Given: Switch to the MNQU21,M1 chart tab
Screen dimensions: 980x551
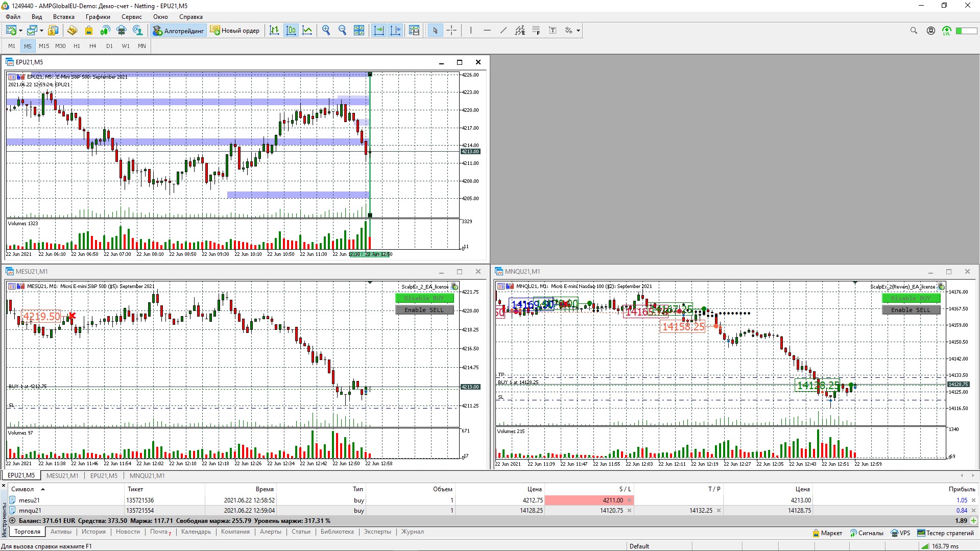Looking at the screenshot, I should pos(147,475).
